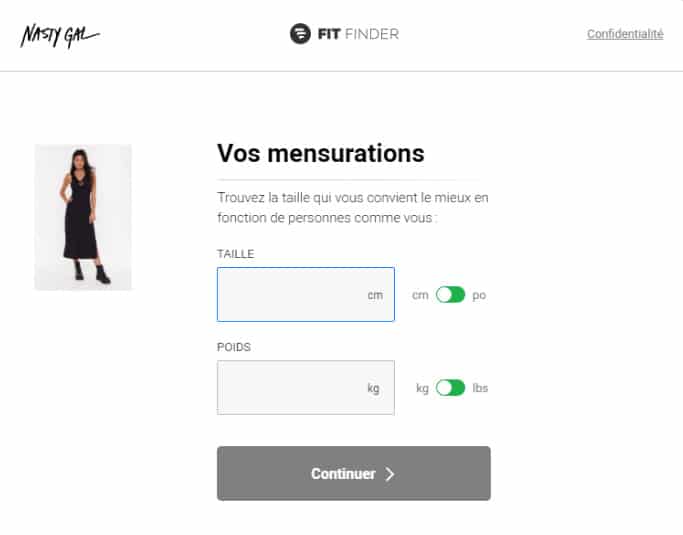The width and height of the screenshot is (683, 535).
Task: Click the TAILLE field label
Action: (x=236, y=254)
